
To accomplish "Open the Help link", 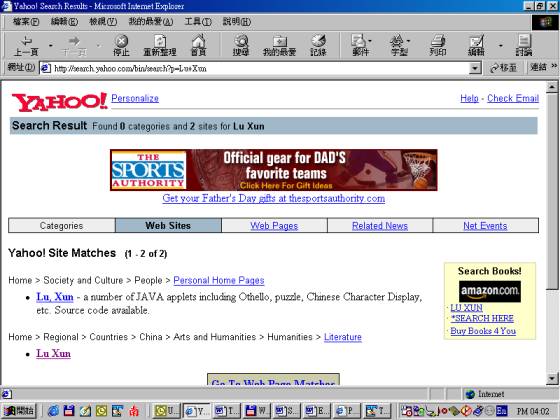I will click(x=469, y=98).
